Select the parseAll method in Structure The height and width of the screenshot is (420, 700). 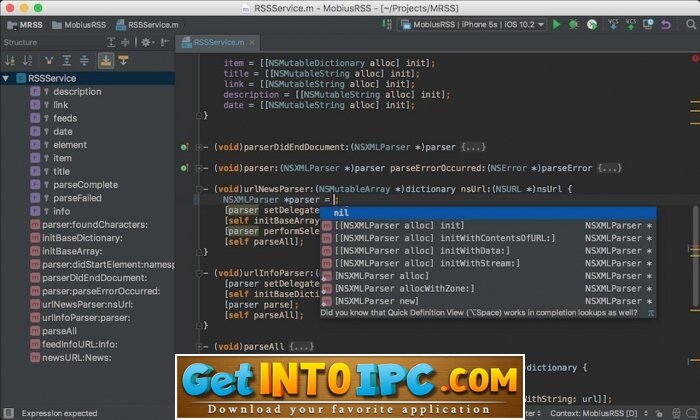(x=59, y=331)
